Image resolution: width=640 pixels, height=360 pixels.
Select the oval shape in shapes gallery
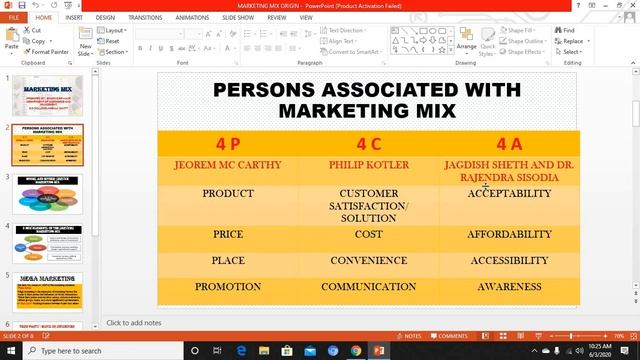(x=433, y=31)
